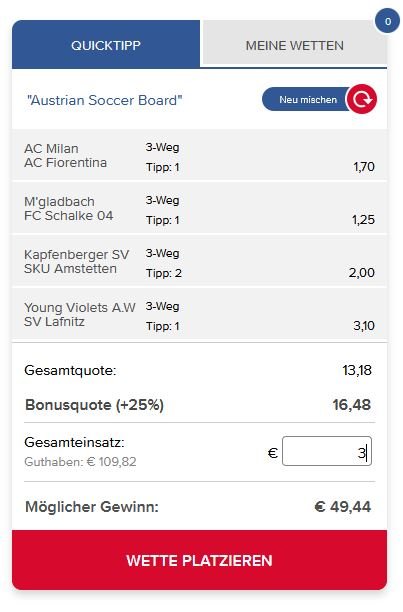Click the Bonusquote (+25%) label
This screenshot has width=403, height=612.
[x=94, y=405]
